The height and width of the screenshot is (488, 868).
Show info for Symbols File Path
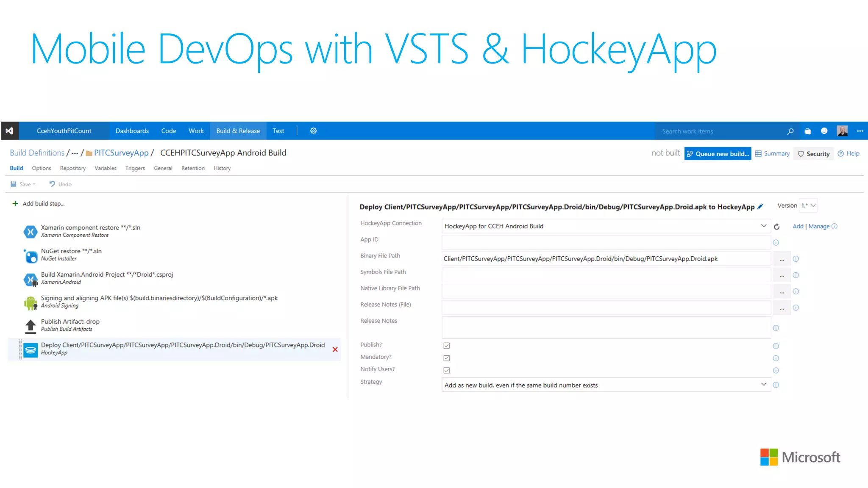click(796, 275)
